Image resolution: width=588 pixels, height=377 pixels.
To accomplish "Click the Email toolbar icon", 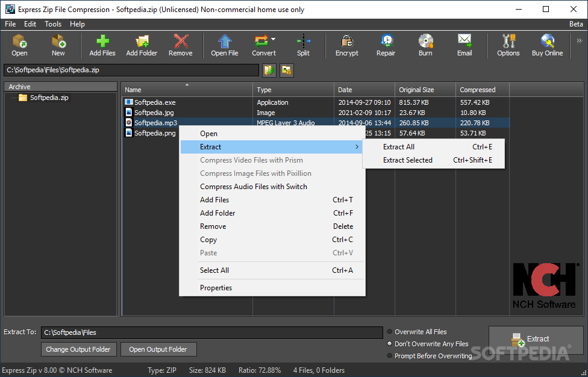I will (464, 41).
